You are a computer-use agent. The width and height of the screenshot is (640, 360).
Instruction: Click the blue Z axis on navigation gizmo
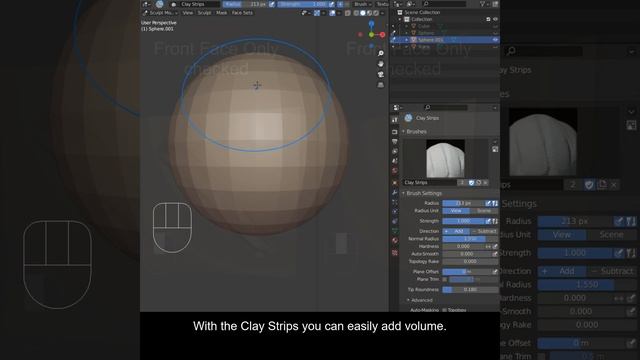point(371,24)
